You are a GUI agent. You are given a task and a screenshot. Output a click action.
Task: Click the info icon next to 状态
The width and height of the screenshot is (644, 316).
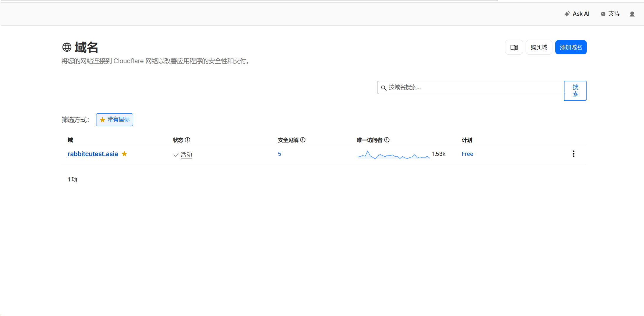pos(188,140)
